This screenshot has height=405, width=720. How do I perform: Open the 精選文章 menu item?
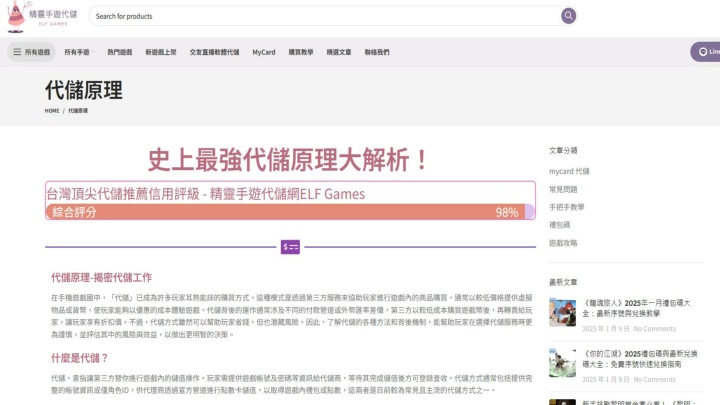pyautogui.click(x=339, y=52)
